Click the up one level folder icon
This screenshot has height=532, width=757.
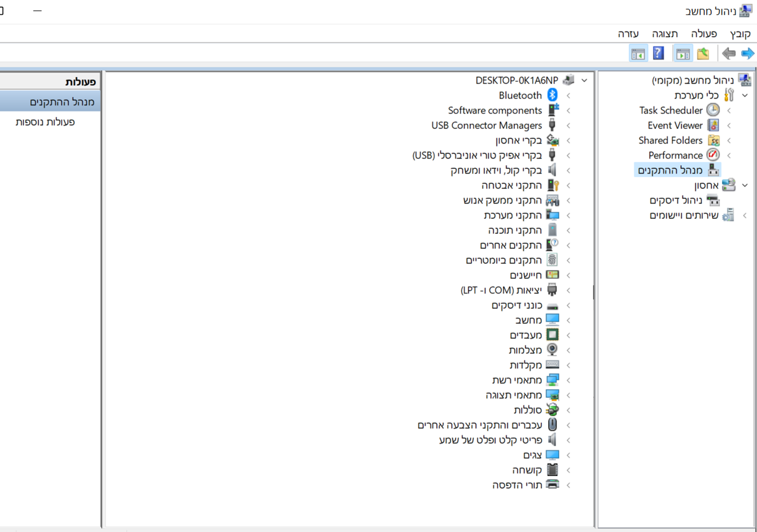tap(703, 53)
